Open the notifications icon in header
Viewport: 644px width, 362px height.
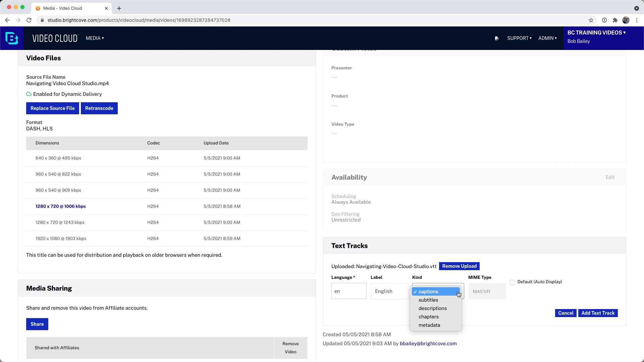[497, 38]
